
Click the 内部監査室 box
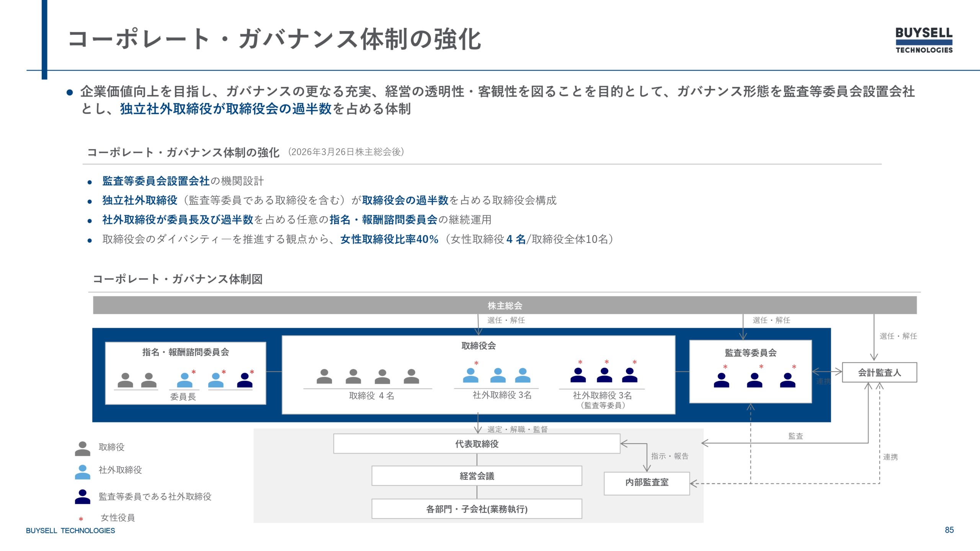point(647,483)
